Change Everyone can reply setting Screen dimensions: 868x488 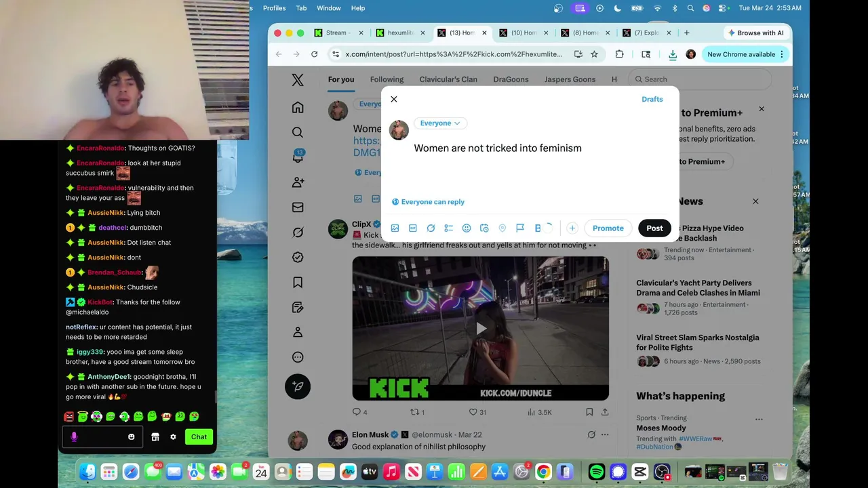428,202
